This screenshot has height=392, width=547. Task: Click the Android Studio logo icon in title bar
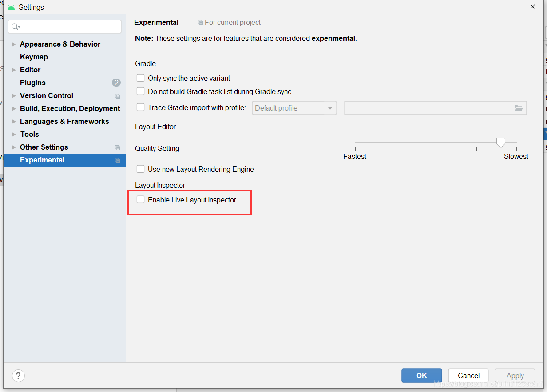click(x=11, y=8)
